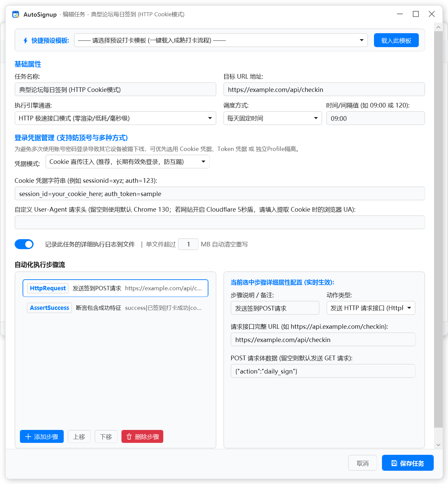Click the 添加步骤 button
Viewport: 448px width, 484px height.
pyautogui.click(x=42, y=437)
